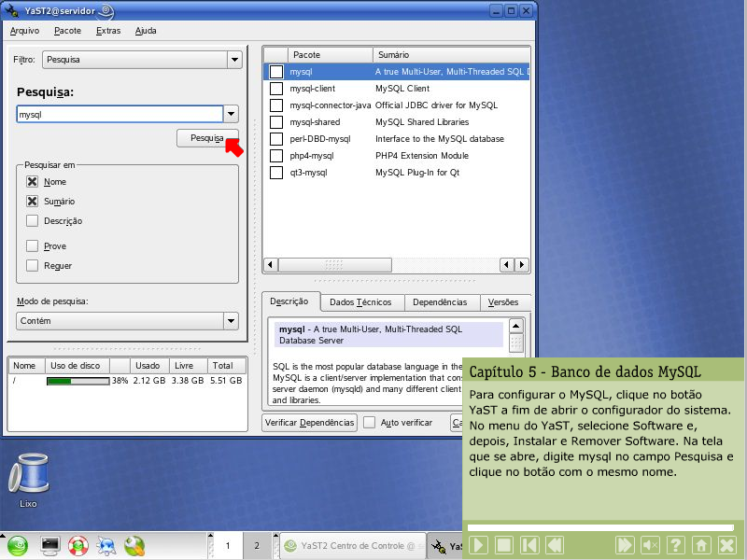This screenshot has width=747, height=560.
Task: Click the Pesquisa search button
Action: (x=206, y=138)
